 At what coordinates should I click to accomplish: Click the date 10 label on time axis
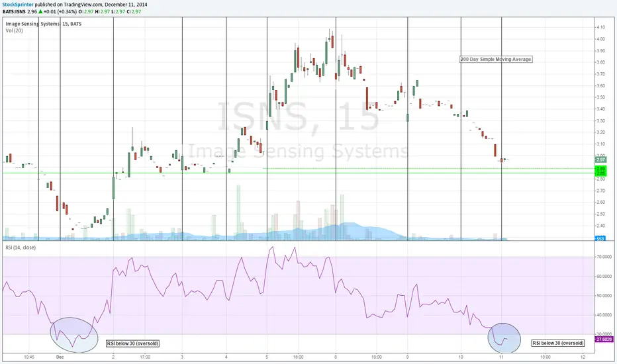click(x=461, y=357)
